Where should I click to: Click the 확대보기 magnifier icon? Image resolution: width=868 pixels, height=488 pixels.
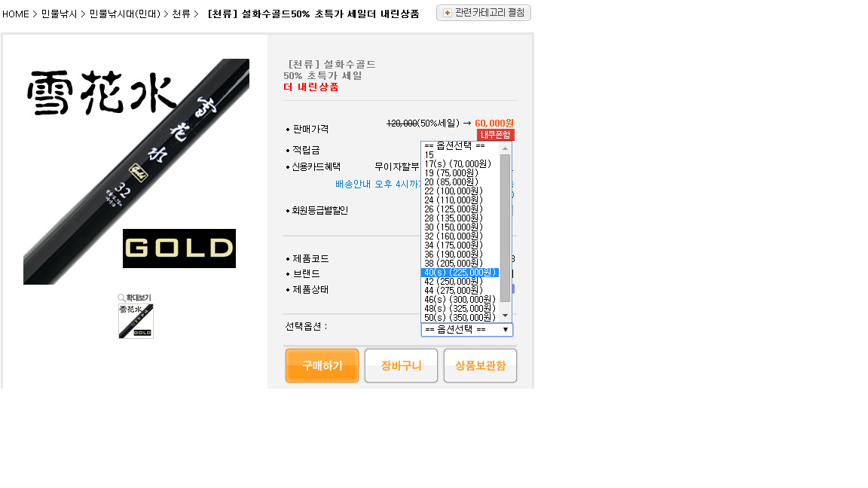[121, 297]
